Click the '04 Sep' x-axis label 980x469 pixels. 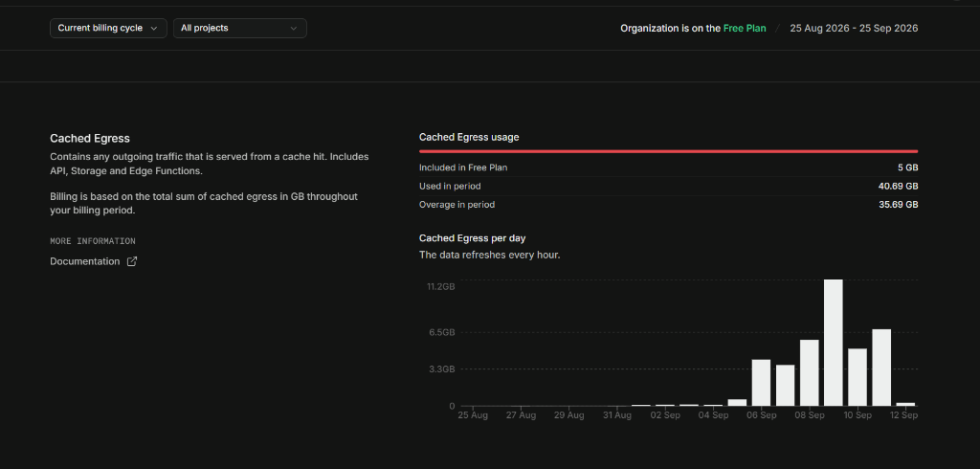pyautogui.click(x=713, y=415)
